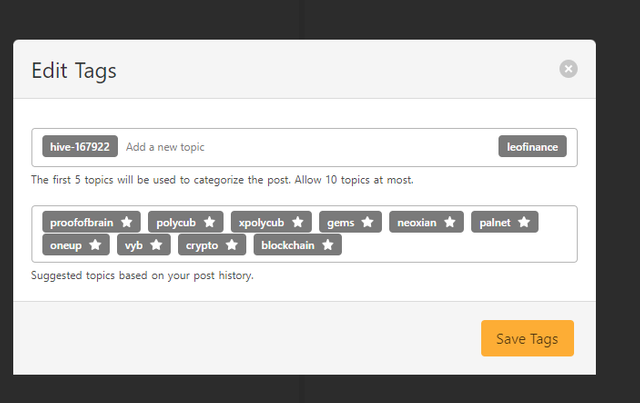Add the suggested palnet topic label
This screenshot has height=403, width=640.
click(495, 223)
